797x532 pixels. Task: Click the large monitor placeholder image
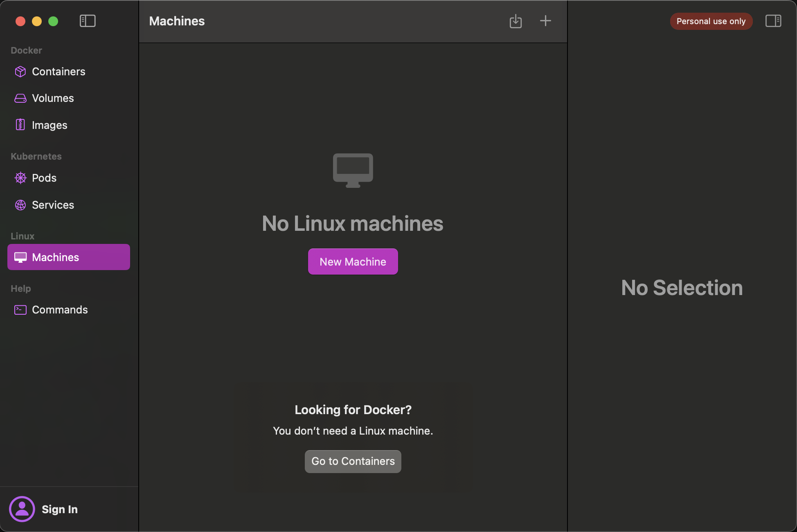(353, 170)
